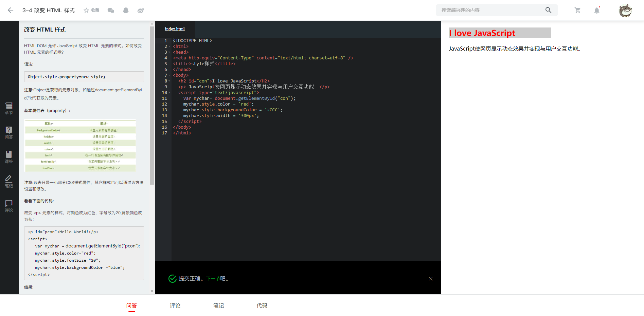Click the property table image
644x316 pixels.
click(80, 146)
